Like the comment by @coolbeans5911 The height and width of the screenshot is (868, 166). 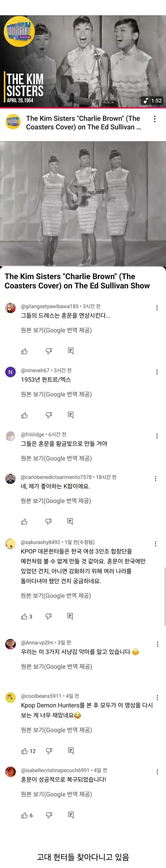coord(24,751)
